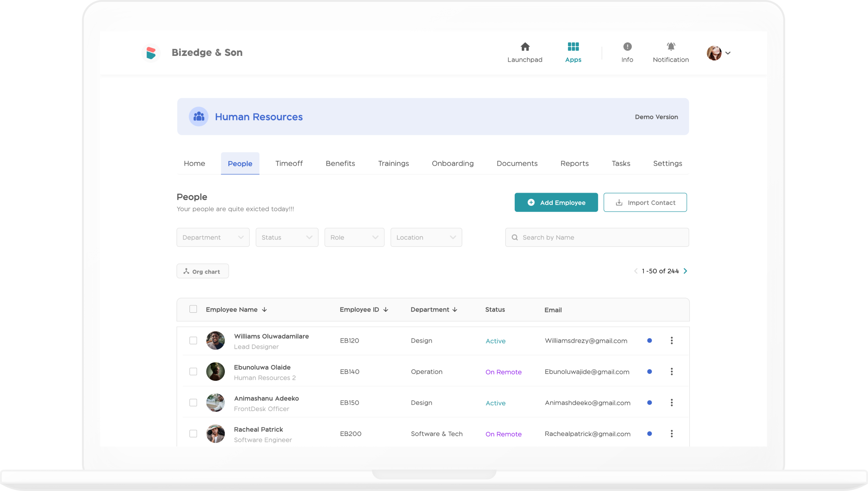Click Racheal Patrick's avatar photo
The image size is (868, 491).
point(215,433)
